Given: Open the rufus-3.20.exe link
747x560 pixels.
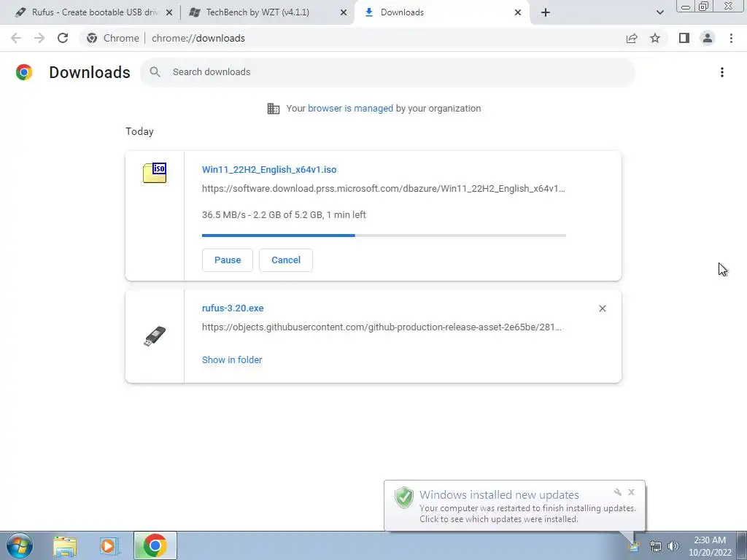Looking at the screenshot, I should point(233,308).
